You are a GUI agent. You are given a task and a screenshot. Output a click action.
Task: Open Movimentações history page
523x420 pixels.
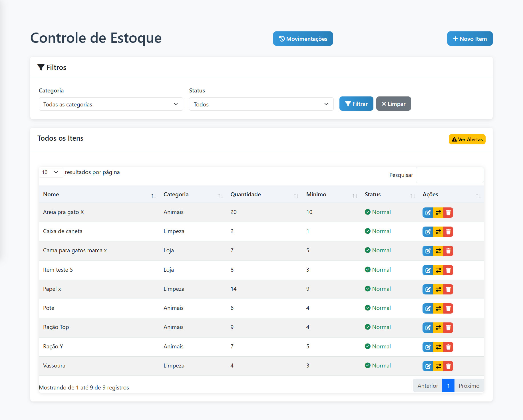(x=303, y=39)
